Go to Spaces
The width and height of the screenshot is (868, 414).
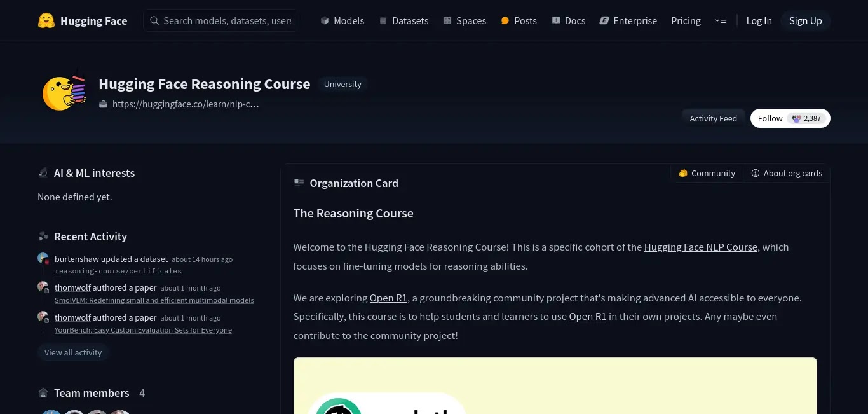tap(465, 20)
